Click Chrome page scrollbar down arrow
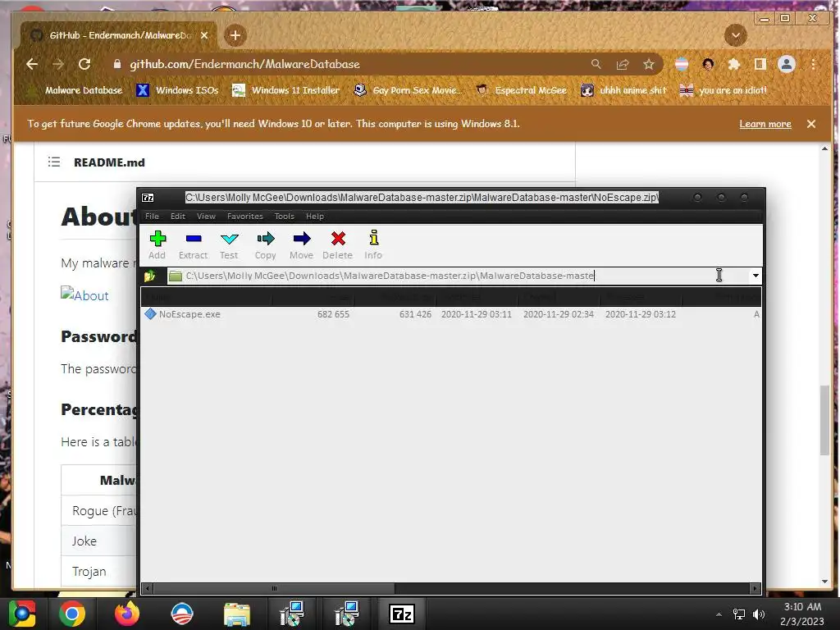This screenshot has height=630, width=840. pyautogui.click(x=824, y=582)
